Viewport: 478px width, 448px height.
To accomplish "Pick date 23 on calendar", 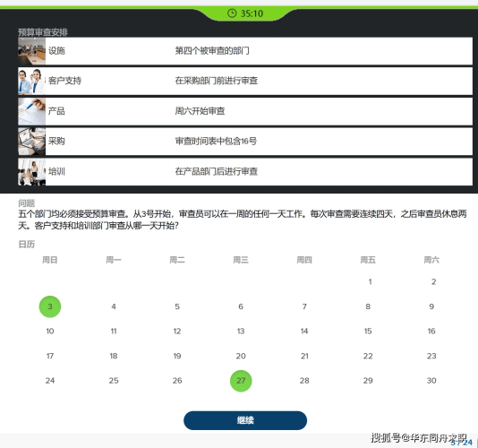I will click(431, 356).
